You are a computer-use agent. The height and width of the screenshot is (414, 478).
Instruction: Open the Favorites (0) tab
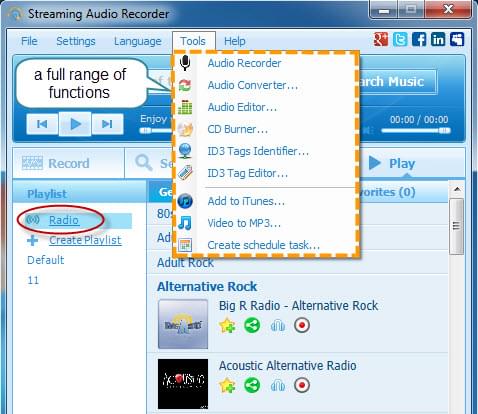click(387, 192)
